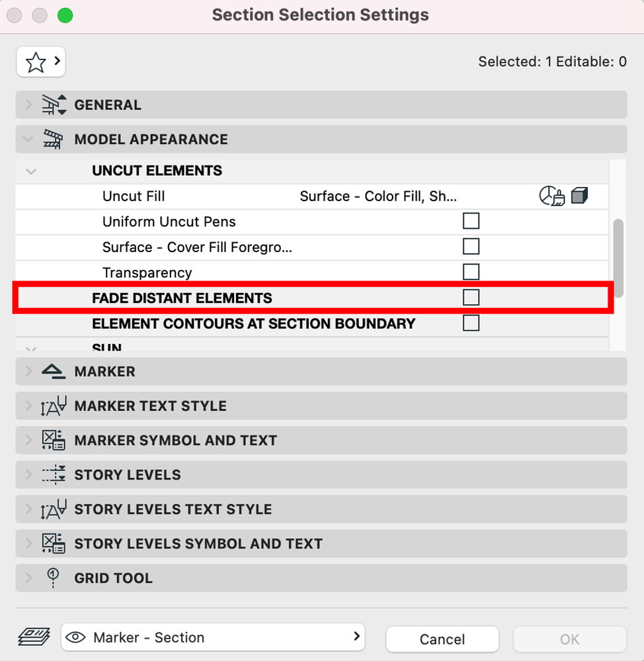This screenshot has width=644, height=661.
Task: Click the Uncut Fill 3D cube icon
Action: 579,195
